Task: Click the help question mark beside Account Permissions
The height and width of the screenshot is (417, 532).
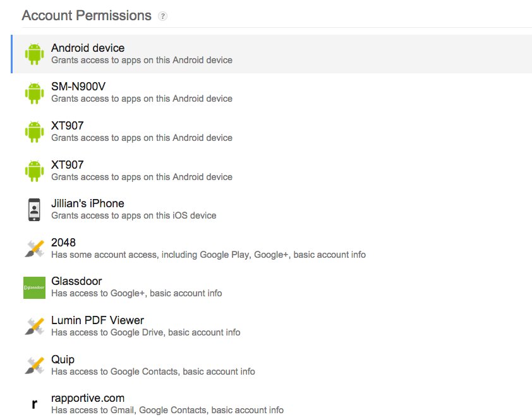Action: click(162, 16)
